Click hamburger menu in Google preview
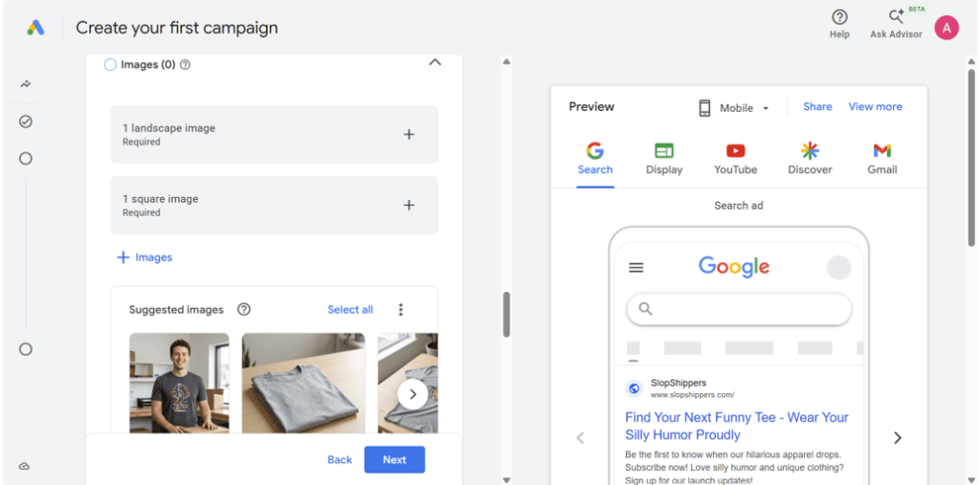The width and height of the screenshot is (980, 485). pyautogui.click(x=636, y=268)
